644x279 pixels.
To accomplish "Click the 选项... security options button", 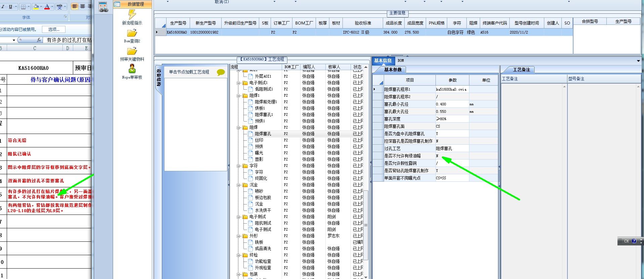I will 54,29.
